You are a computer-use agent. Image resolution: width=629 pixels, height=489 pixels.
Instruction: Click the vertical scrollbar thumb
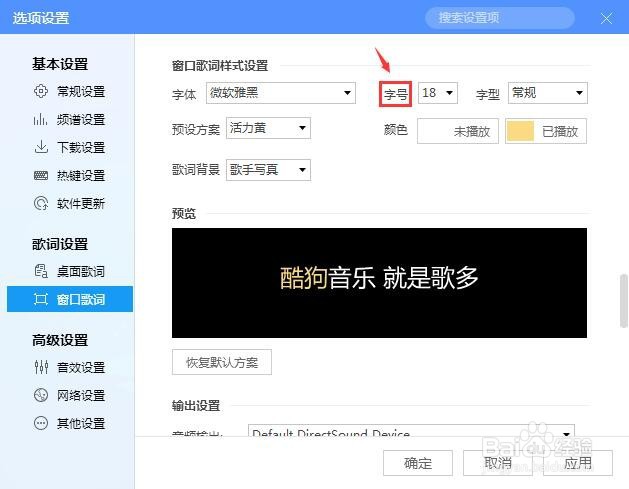[x=624, y=301]
